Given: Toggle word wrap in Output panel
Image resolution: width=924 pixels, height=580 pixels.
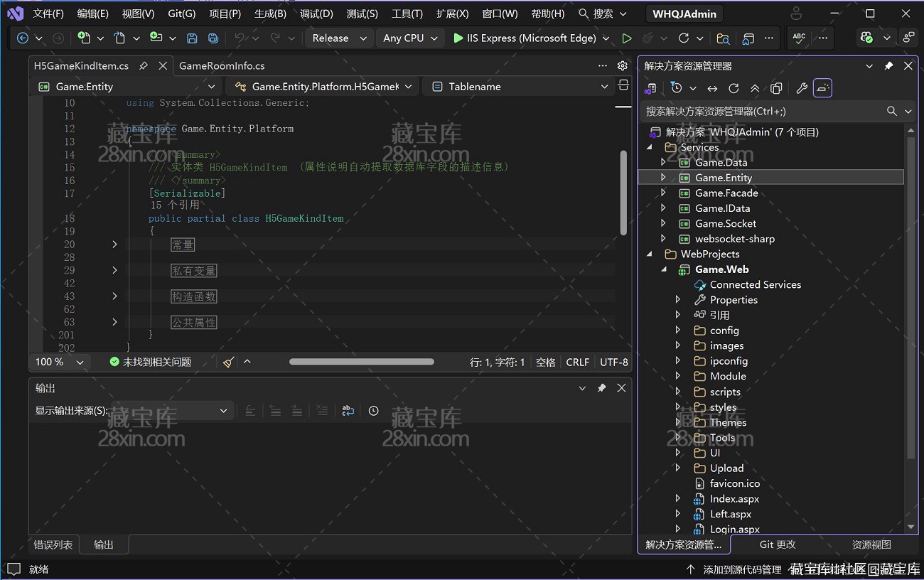Looking at the screenshot, I should [x=348, y=411].
